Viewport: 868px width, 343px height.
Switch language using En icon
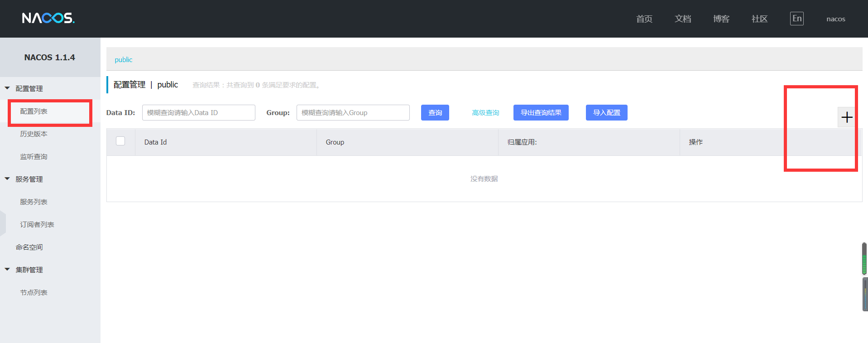pos(797,19)
